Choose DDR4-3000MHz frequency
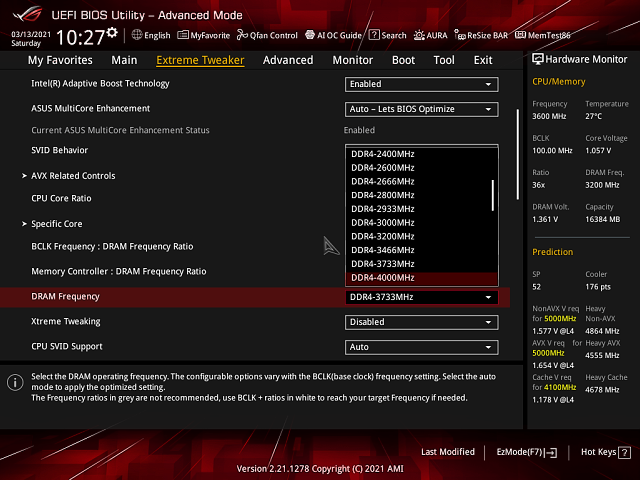 point(421,223)
